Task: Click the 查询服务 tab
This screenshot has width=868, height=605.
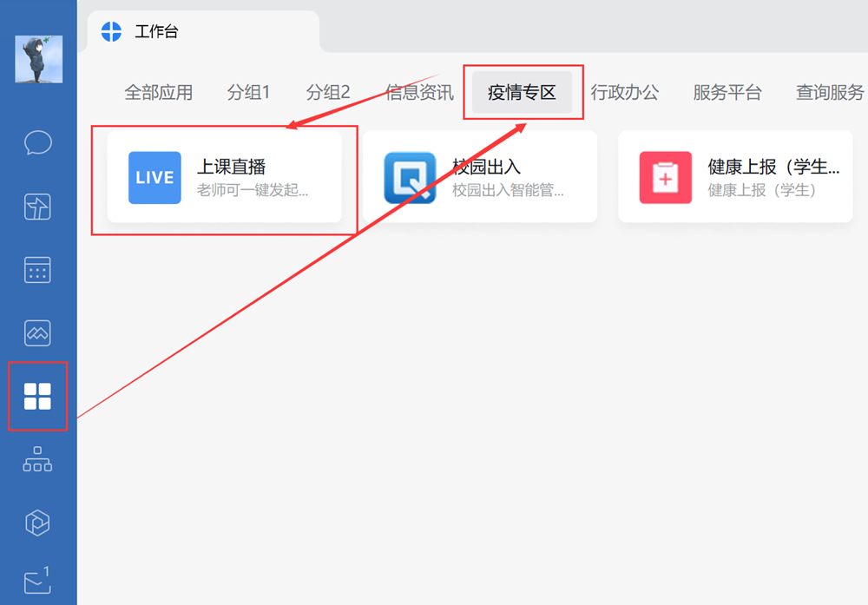Action: (830, 93)
